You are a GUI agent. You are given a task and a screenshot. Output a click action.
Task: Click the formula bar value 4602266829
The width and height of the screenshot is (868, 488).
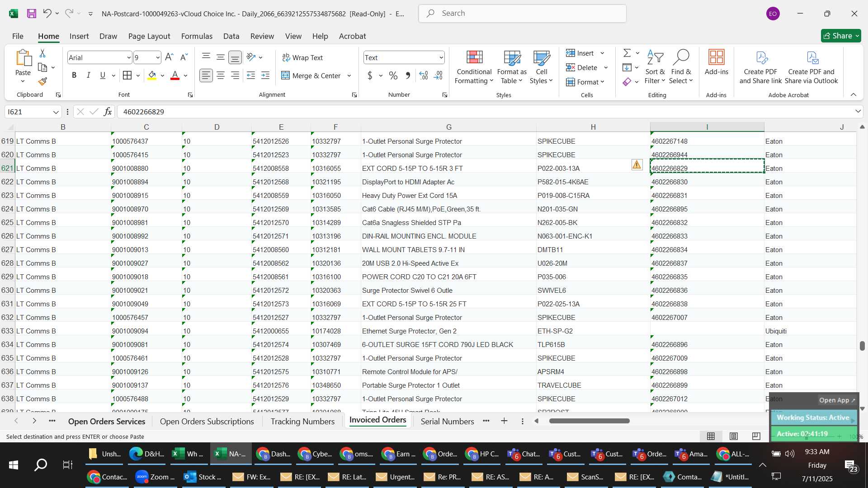(x=143, y=112)
